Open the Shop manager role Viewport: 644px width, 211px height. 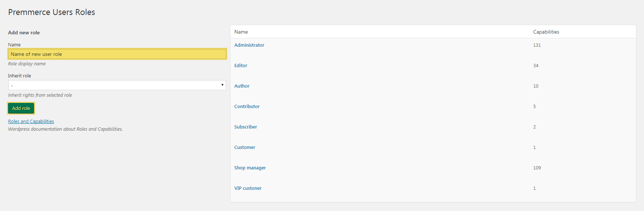click(250, 168)
